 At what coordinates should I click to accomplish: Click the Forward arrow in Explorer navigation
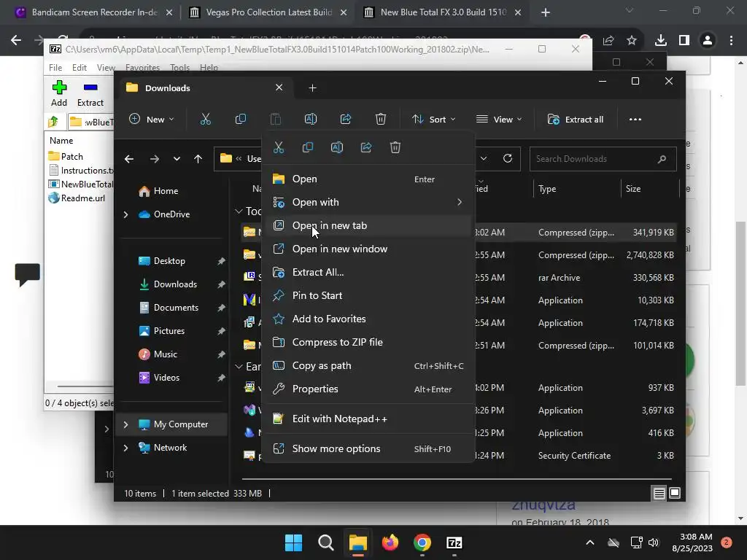(x=155, y=159)
